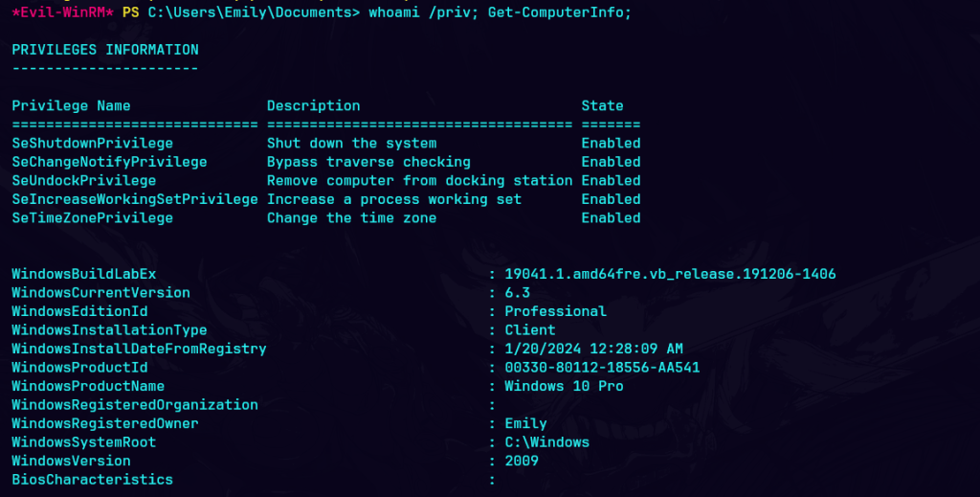980x497 pixels.
Task: Click the SeChangeNotifyPrivilege entry
Action: [109, 162]
